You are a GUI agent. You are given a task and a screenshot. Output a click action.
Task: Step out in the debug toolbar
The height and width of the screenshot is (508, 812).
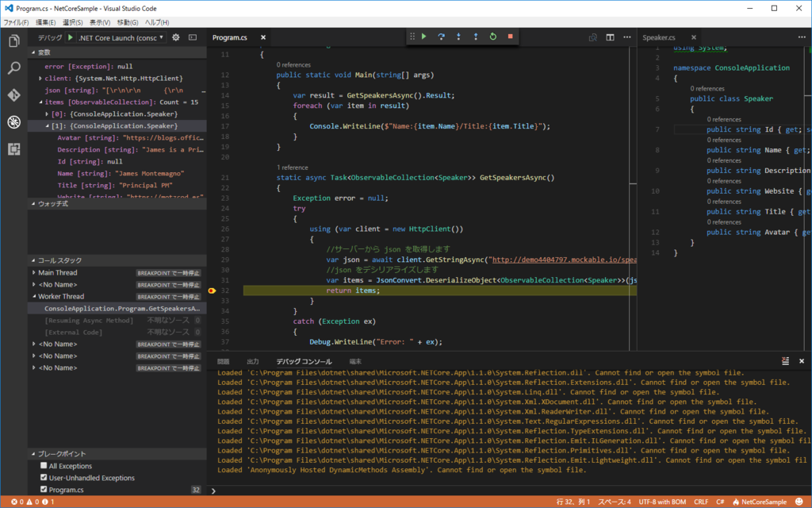coord(476,37)
